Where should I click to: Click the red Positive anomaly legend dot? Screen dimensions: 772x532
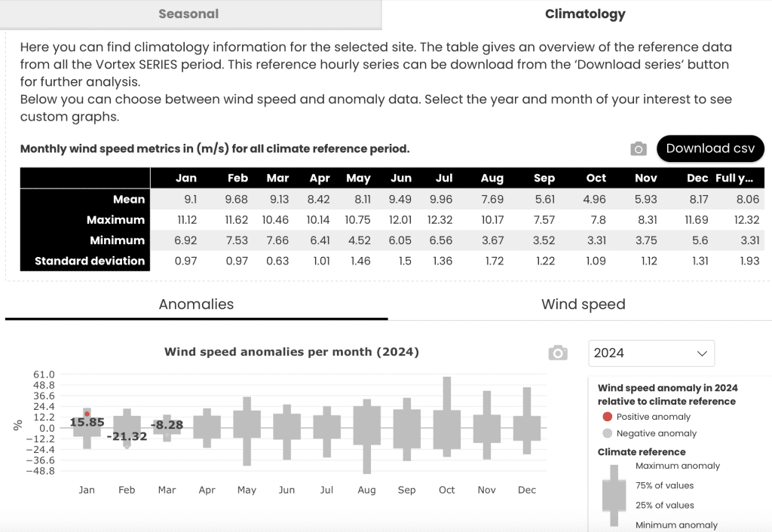(607, 417)
